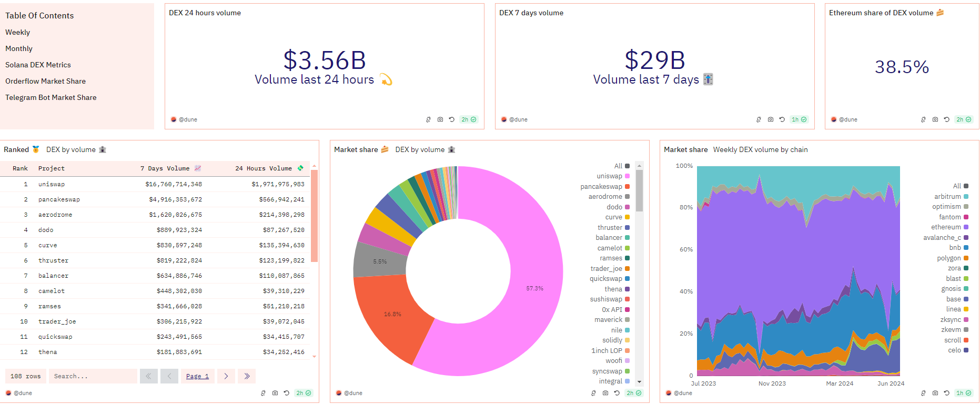Click pancakeswap color swatch in legend
The image size is (980, 404).
(627, 187)
